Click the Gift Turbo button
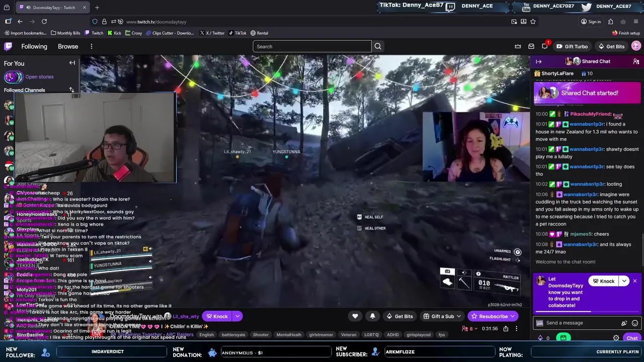This screenshot has height=362, width=644. click(x=572, y=46)
